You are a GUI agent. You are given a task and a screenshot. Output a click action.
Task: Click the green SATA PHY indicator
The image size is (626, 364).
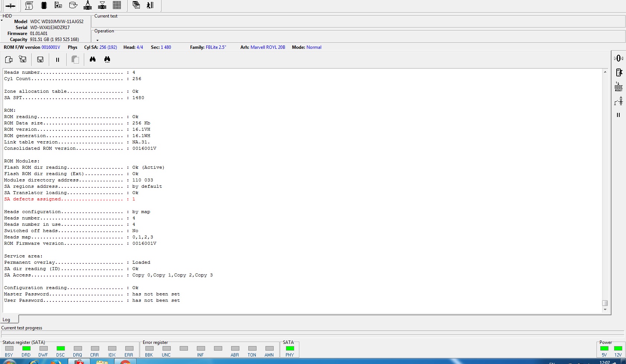click(x=290, y=348)
